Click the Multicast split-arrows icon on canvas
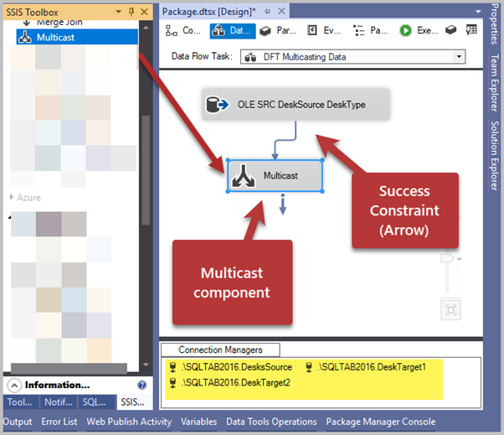Viewport: 504px width, 435px height. click(x=244, y=176)
